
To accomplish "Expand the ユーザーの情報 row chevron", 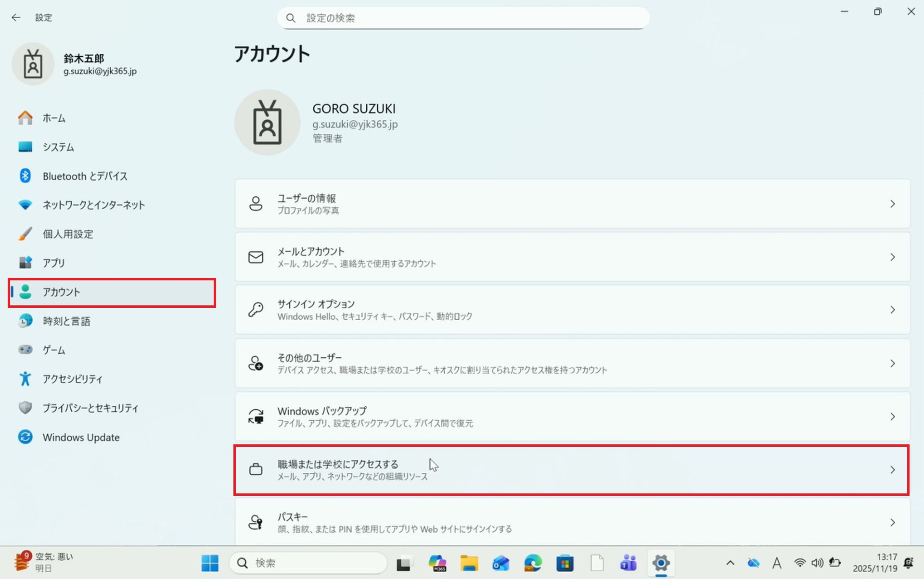I will click(892, 204).
